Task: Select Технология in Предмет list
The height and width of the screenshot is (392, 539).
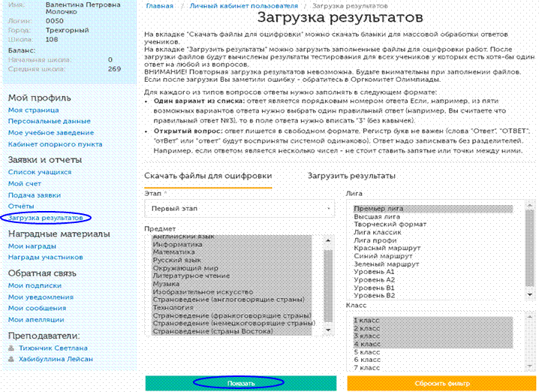Action: 232,307
